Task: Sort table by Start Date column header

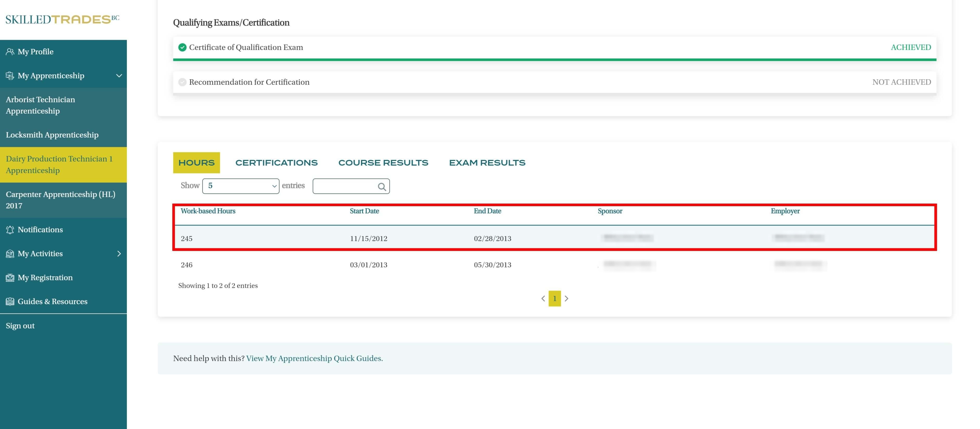Action: pos(364,211)
